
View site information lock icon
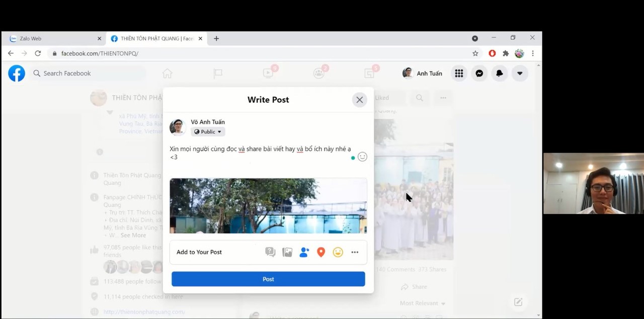click(54, 53)
